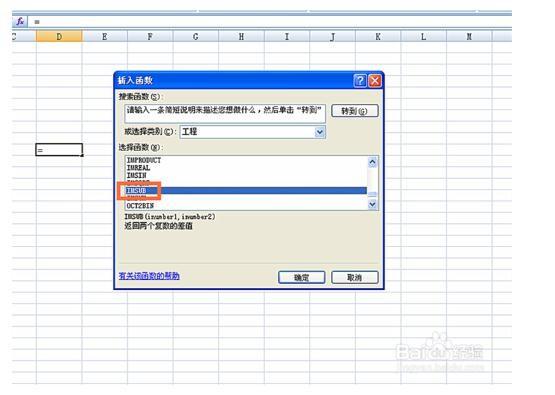Screen dimensions: 555x395
Task: Click the 转到 (Go) button
Action: [355, 111]
